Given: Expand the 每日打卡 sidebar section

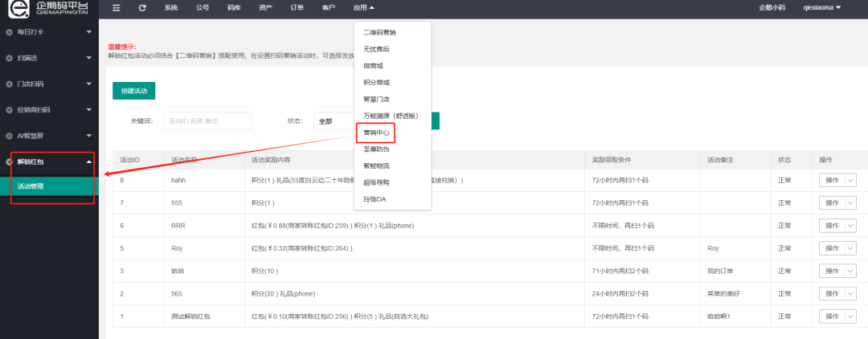Looking at the screenshot, I should [88, 32].
